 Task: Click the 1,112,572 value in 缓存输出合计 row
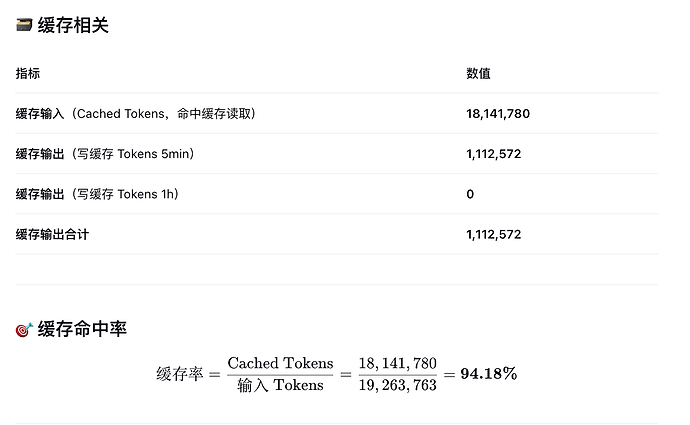click(494, 234)
